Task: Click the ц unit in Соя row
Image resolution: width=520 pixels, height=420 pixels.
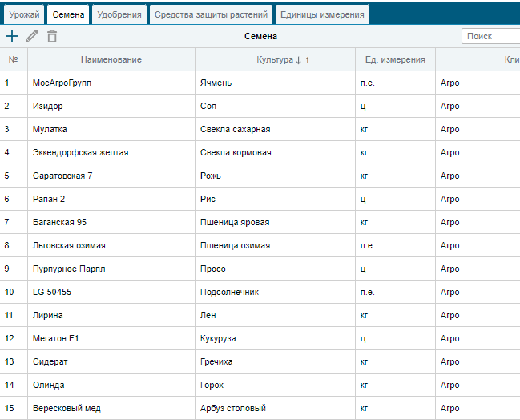Action: 363,106
